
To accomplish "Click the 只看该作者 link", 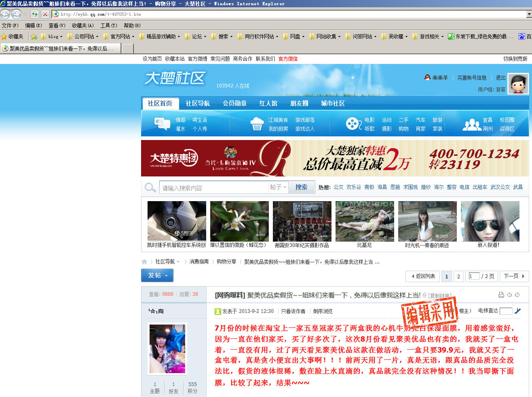I will click(293, 311).
